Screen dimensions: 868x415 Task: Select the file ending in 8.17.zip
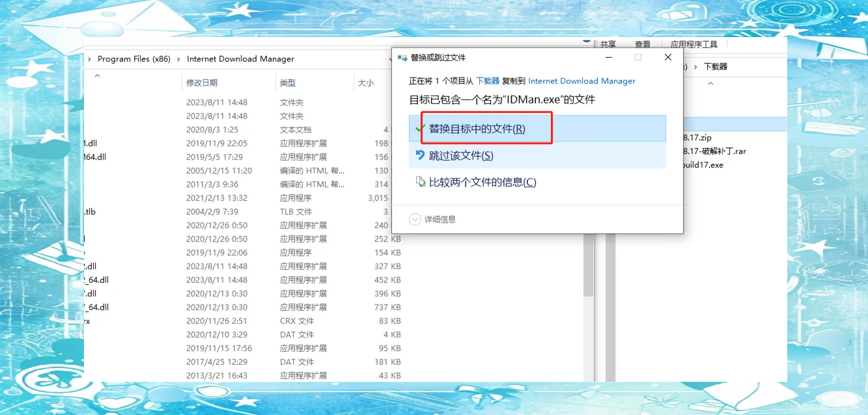pos(697,138)
